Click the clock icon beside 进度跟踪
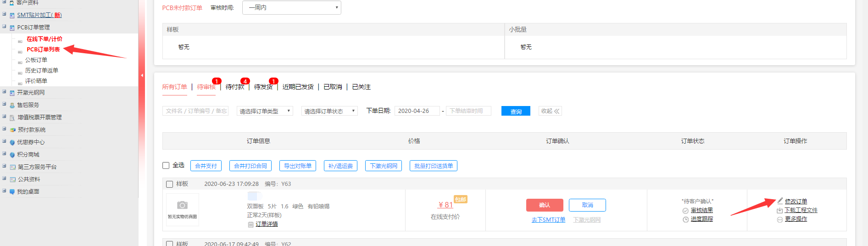868x246 pixels. 685,219
